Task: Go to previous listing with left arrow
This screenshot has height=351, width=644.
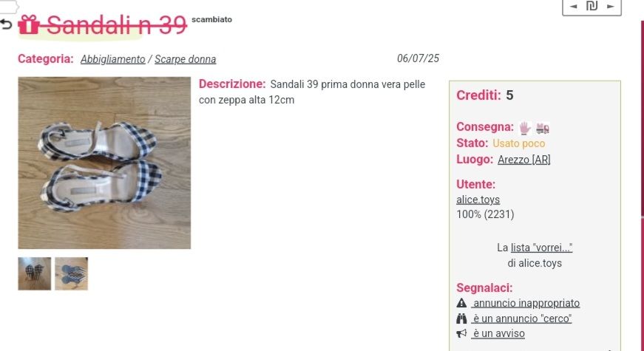Action: pyautogui.click(x=574, y=6)
